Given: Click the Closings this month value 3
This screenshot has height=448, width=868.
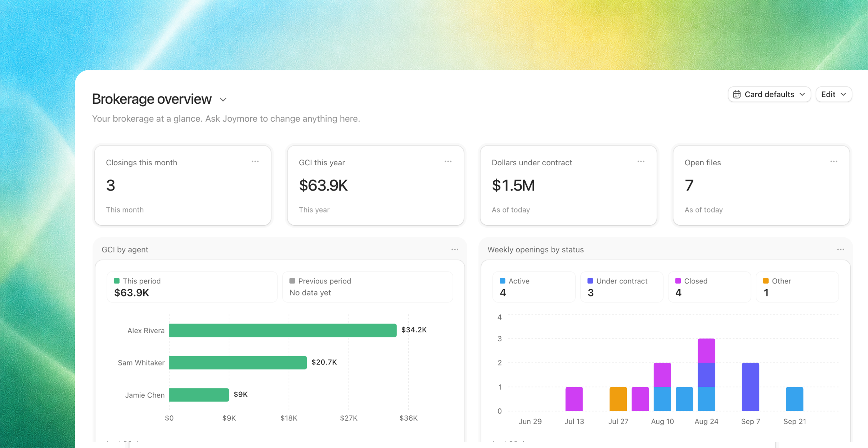Looking at the screenshot, I should pos(111,185).
